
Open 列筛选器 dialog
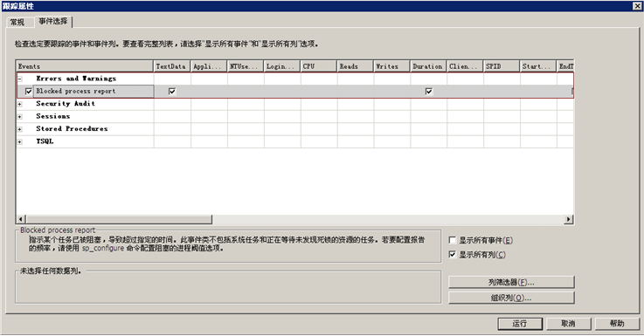tap(511, 282)
